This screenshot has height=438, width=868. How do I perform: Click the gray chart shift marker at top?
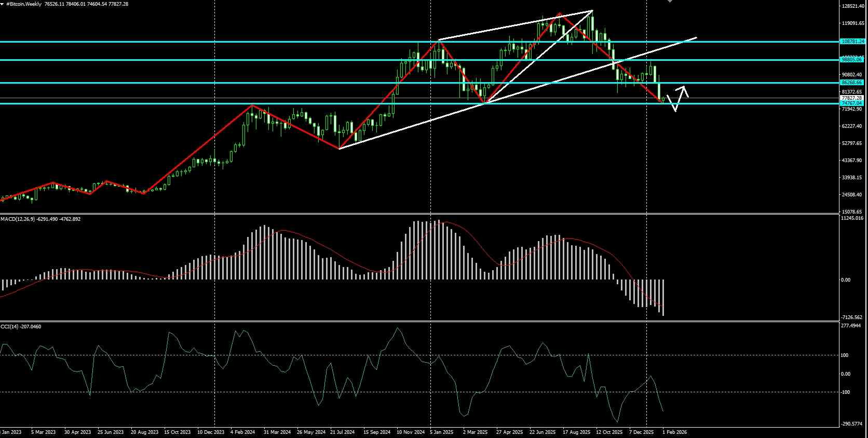670,1
